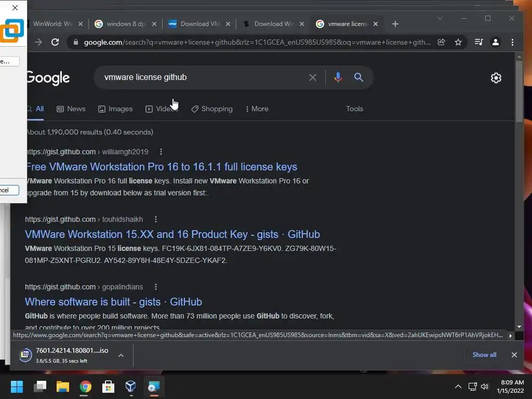Show hidden system tray icons

click(458, 387)
